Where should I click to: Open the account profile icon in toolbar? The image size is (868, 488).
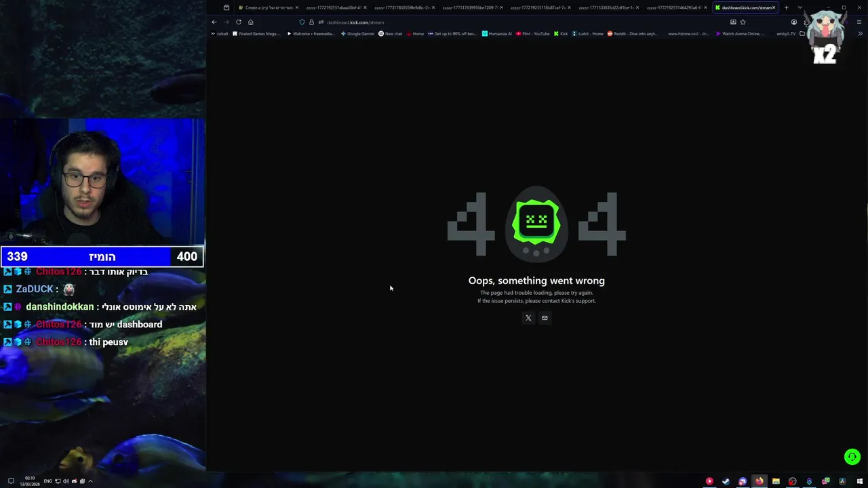tap(794, 22)
